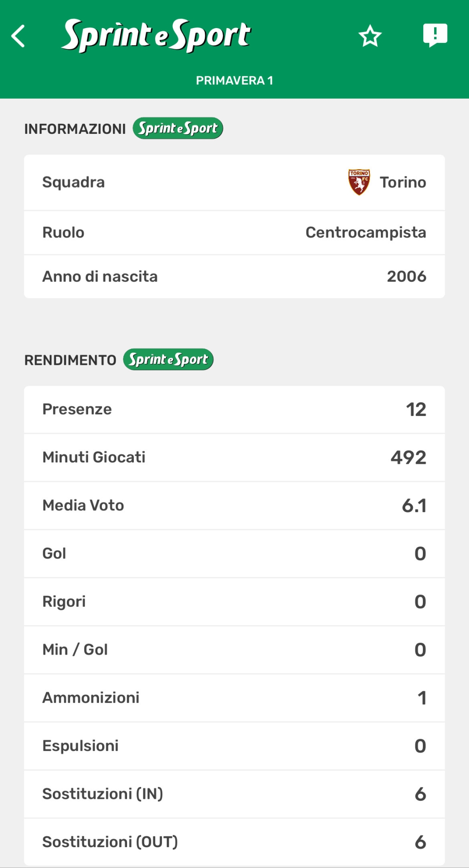This screenshot has width=469, height=868.
Task: Open the report feedback icon
Action: (x=435, y=35)
